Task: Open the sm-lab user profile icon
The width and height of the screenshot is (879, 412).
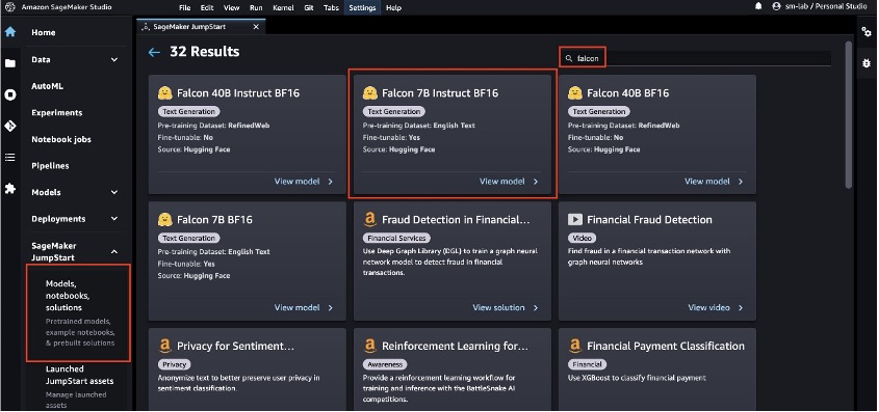Action: pyautogui.click(x=776, y=7)
